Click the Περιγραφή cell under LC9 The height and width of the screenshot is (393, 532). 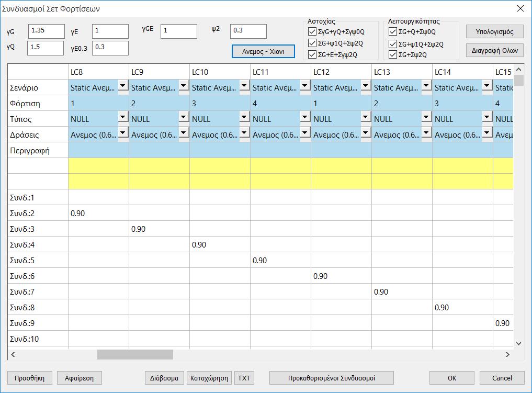[159, 150]
